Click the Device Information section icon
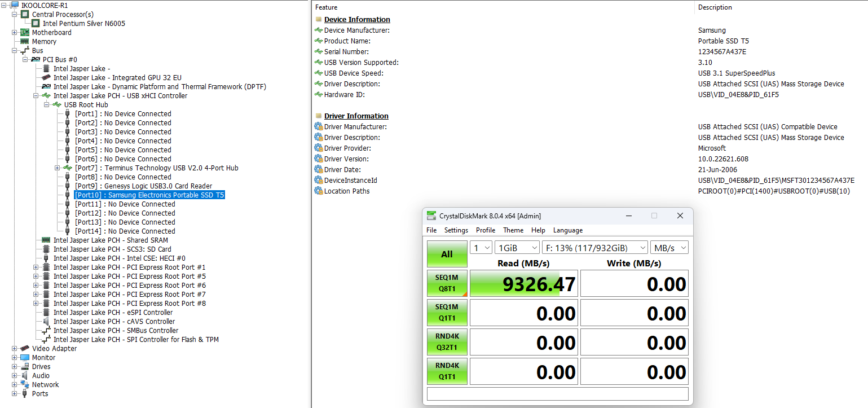This screenshot has height=408, width=868. point(319,19)
